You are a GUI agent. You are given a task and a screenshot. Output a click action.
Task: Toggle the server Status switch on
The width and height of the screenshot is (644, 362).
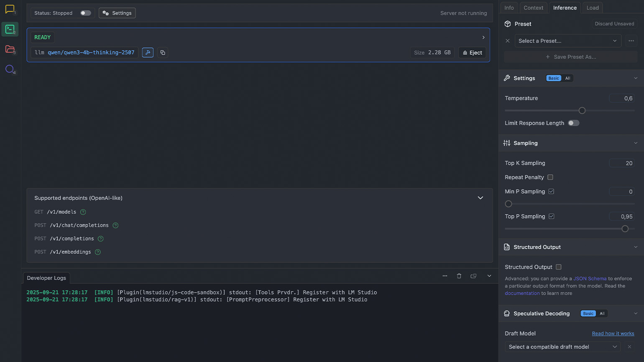(x=85, y=13)
